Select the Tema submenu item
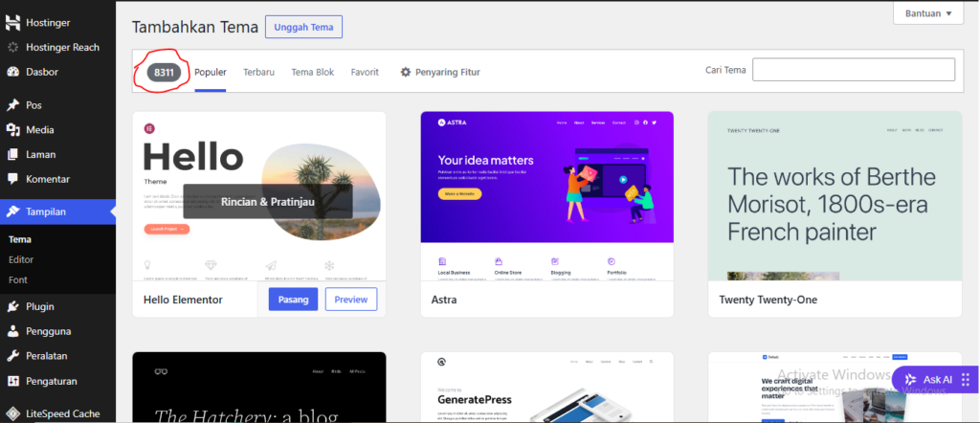 (x=20, y=239)
